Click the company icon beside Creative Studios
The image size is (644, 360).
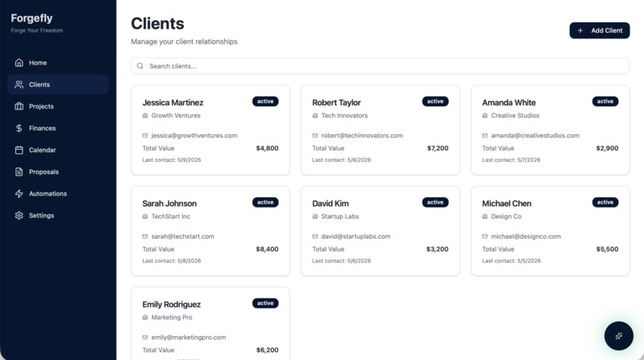pos(485,116)
